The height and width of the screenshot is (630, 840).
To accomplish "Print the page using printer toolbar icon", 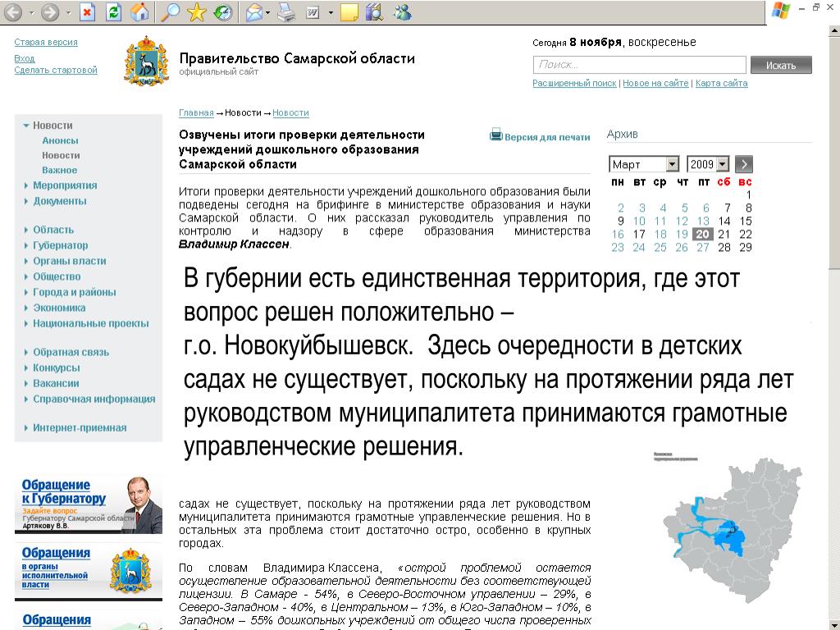I will [286, 12].
